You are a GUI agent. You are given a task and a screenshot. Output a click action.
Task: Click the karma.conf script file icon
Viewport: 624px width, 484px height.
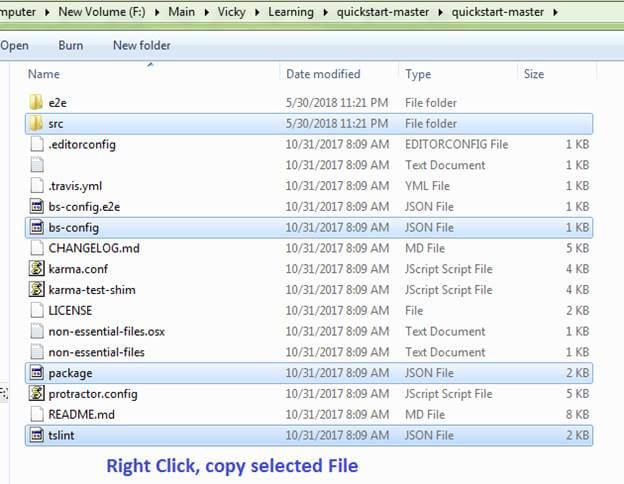click(x=37, y=268)
